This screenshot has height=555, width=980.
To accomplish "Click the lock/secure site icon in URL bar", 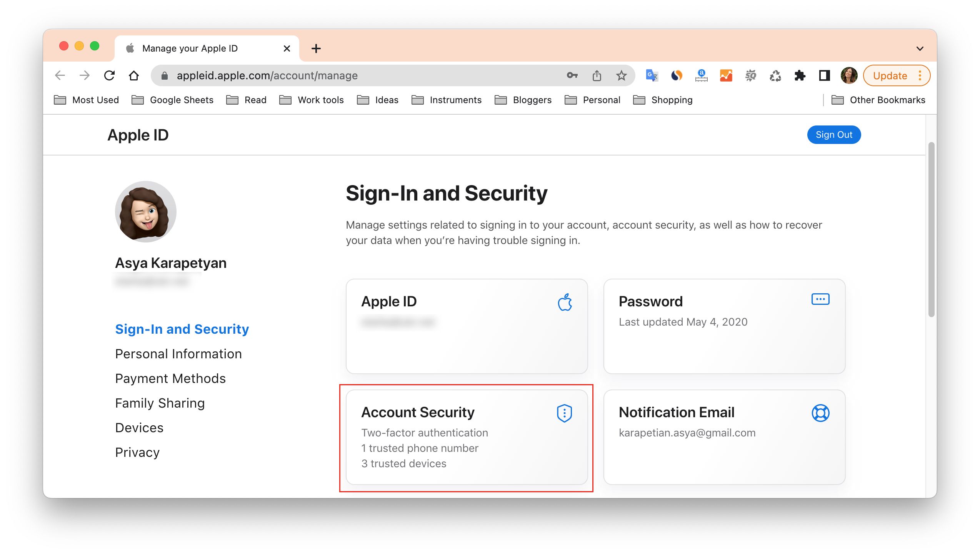I will click(166, 75).
